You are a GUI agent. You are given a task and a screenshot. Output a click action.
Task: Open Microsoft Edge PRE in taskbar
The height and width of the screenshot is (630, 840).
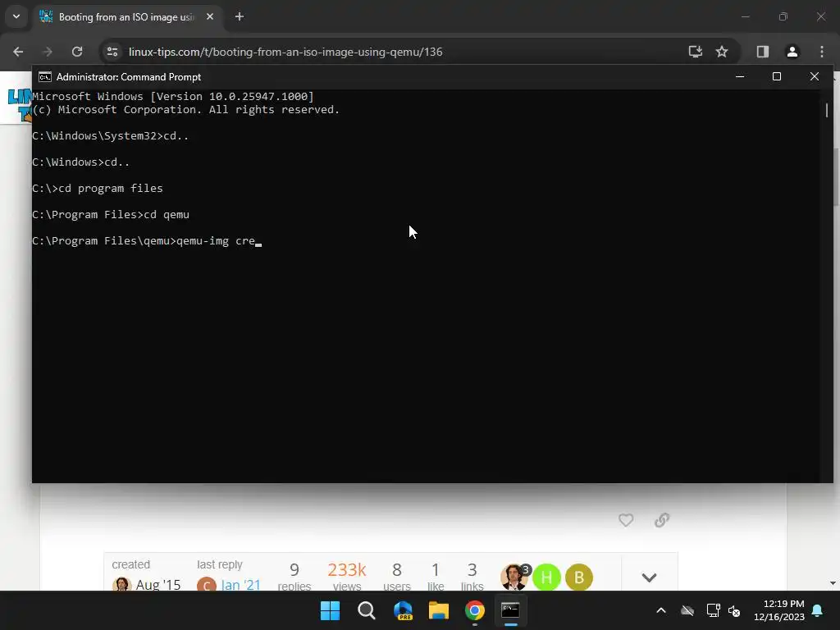click(403, 610)
